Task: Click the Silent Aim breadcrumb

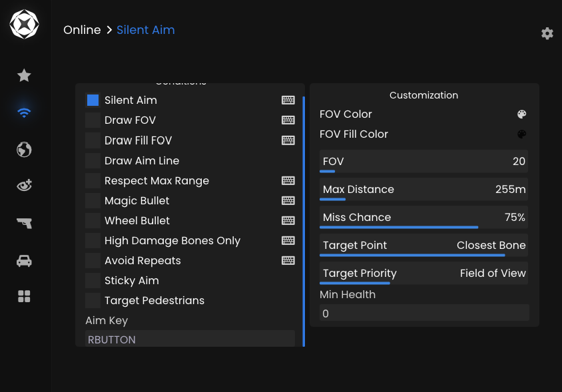Action: tap(146, 30)
